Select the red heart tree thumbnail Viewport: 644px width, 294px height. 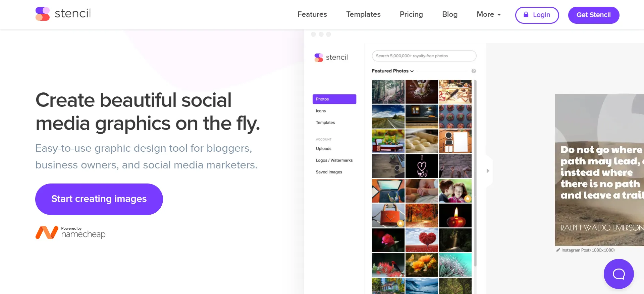(x=422, y=240)
